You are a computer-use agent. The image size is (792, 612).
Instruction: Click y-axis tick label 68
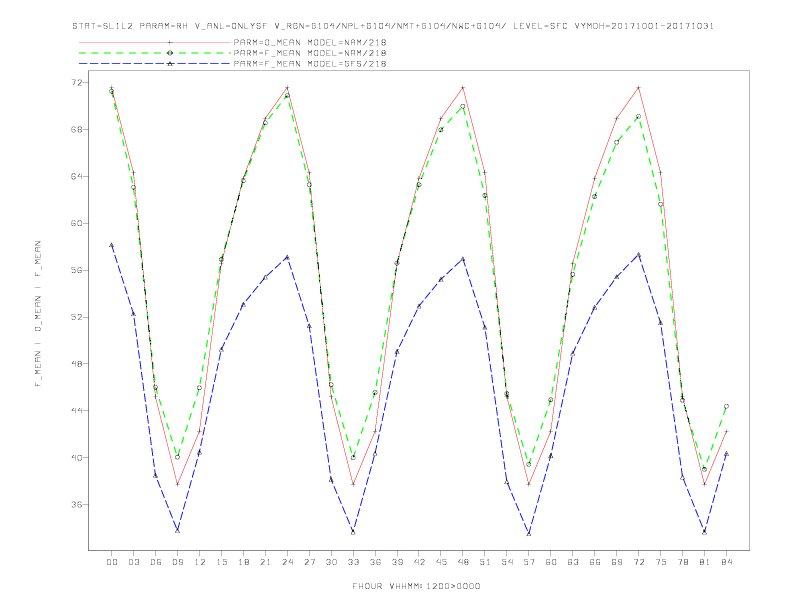[79, 129]
